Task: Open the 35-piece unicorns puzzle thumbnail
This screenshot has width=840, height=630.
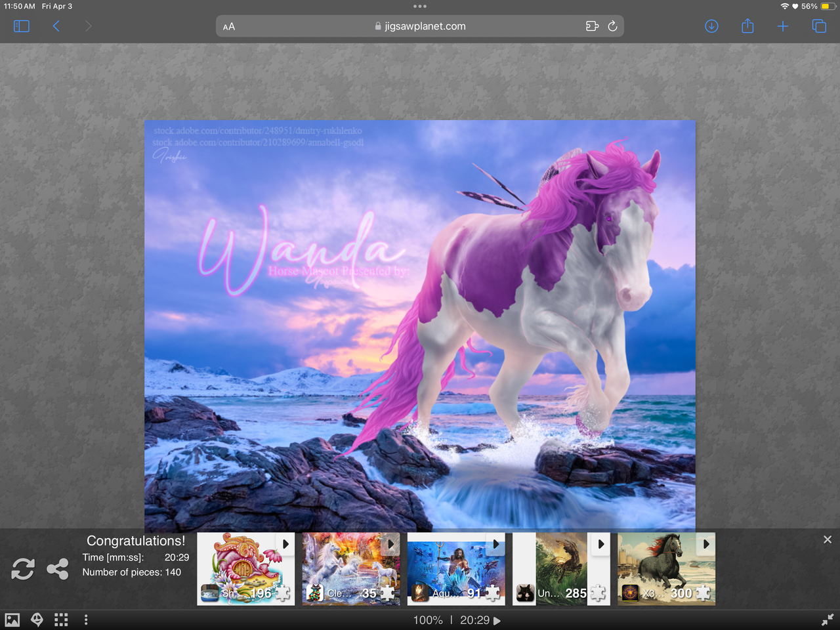Action: pyautogui.click(x=351, y=568)
